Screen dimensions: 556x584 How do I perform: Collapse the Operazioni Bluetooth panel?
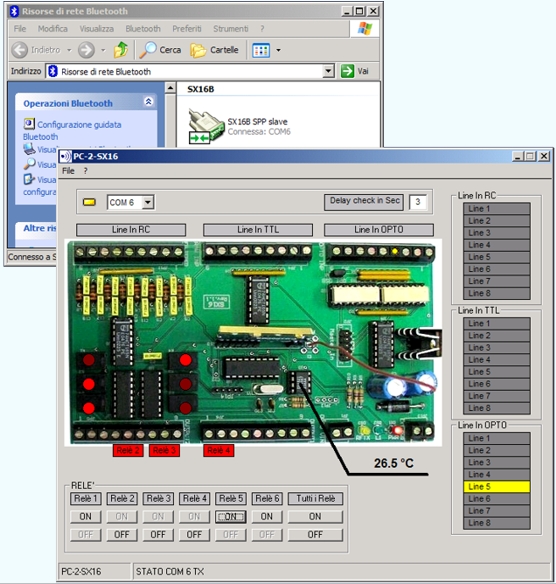pyautogui.click(x=148, y=102)
